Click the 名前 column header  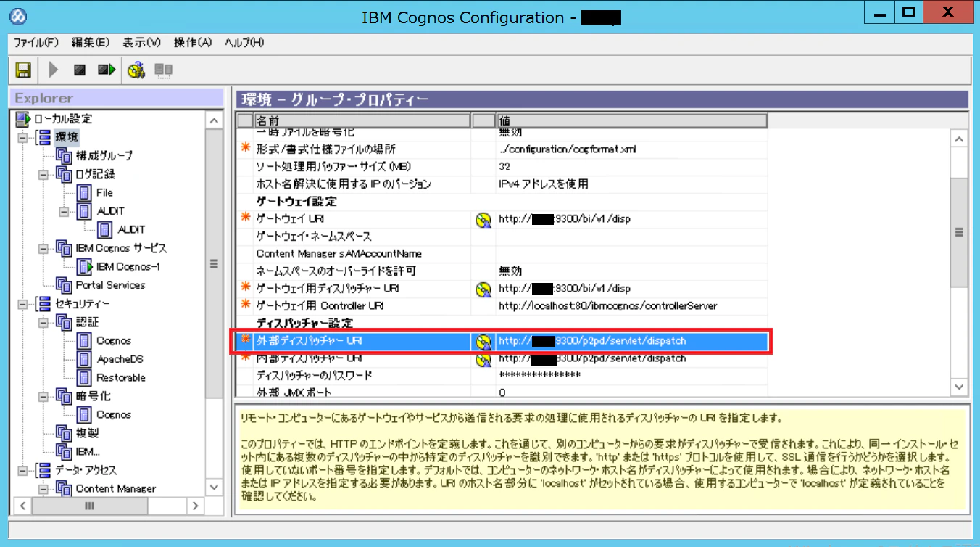point(362,120)
